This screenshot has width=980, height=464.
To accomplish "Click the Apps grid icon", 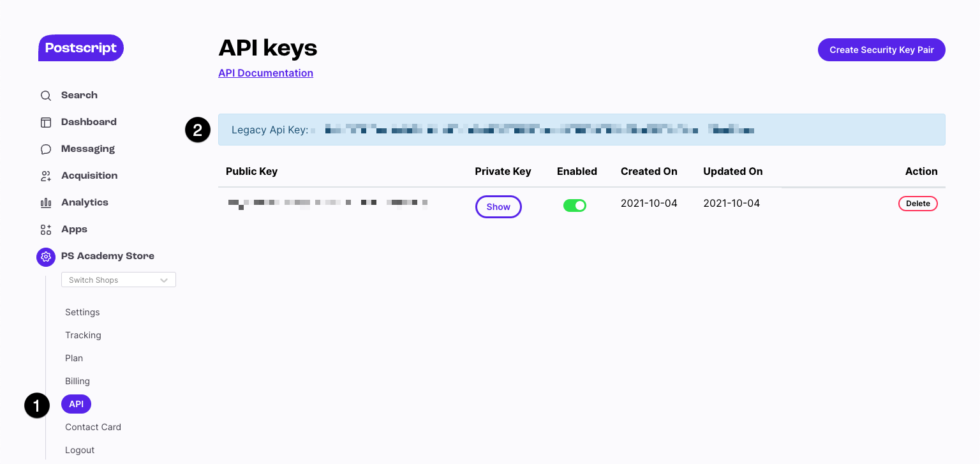I will [x=46, y=230].
